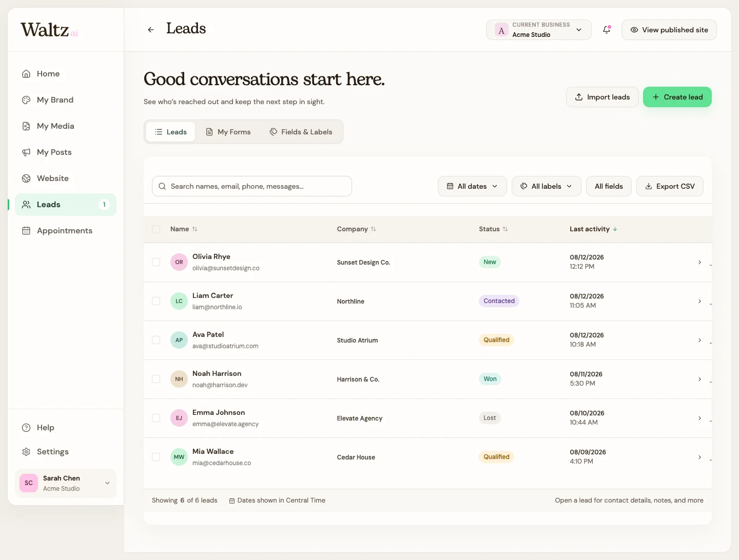
Task: Click the AP avatar for Ava Patel
Action: pyautogui.click(x=179, y=340)
